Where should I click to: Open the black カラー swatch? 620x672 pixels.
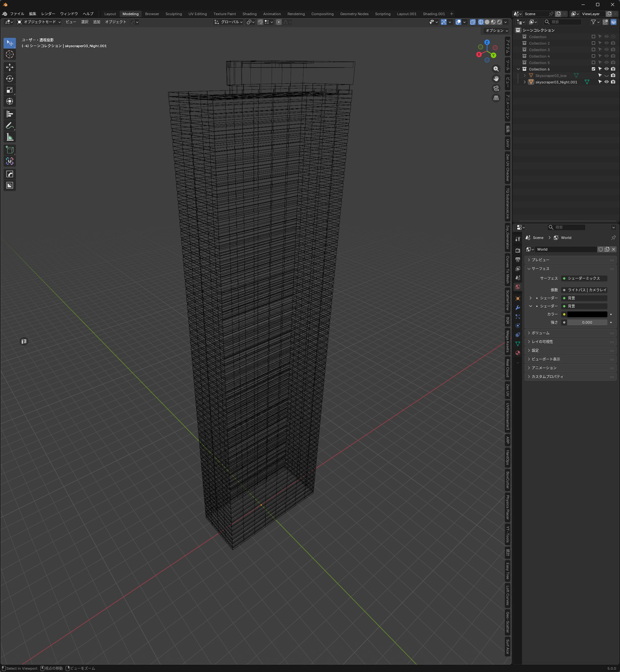tap(587, 314)
